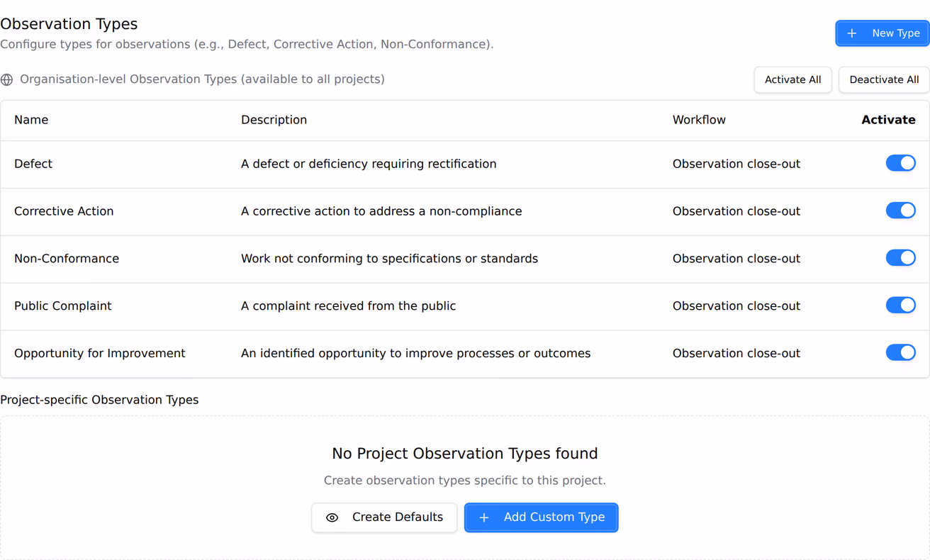Click 'No Project Observation Types found' message
Image resolution: width=930 pixels, height=560 pixels.
465,454
